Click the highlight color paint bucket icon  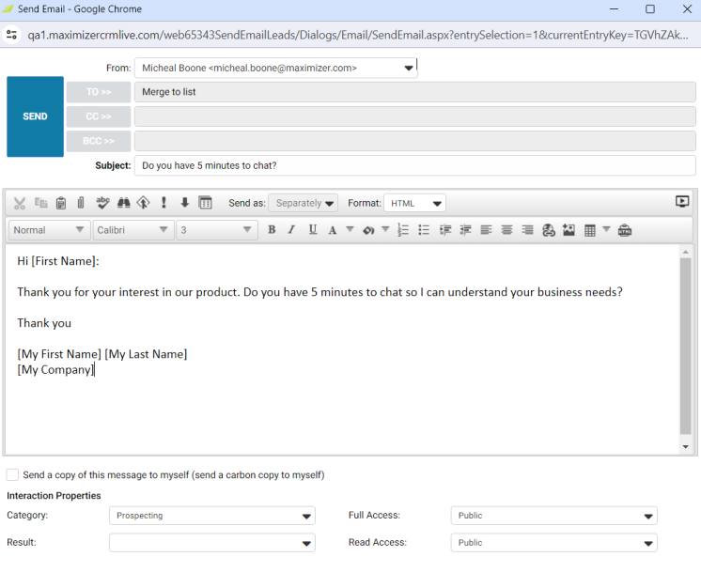tap(368, 230)
